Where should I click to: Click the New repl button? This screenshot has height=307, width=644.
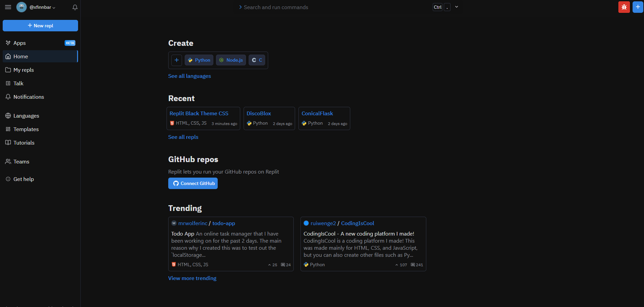[x=40, y=26]
